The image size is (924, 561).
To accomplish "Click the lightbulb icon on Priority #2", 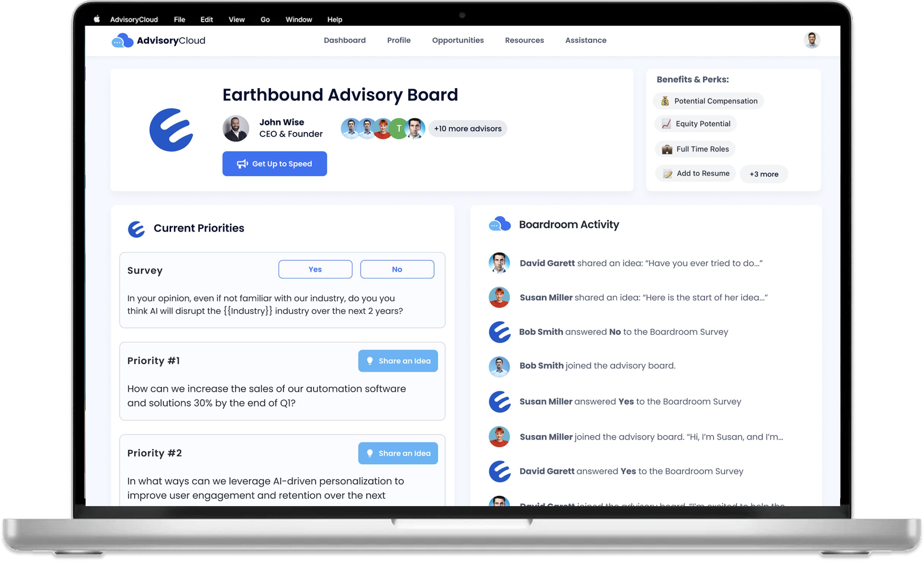I will (370, 453).
